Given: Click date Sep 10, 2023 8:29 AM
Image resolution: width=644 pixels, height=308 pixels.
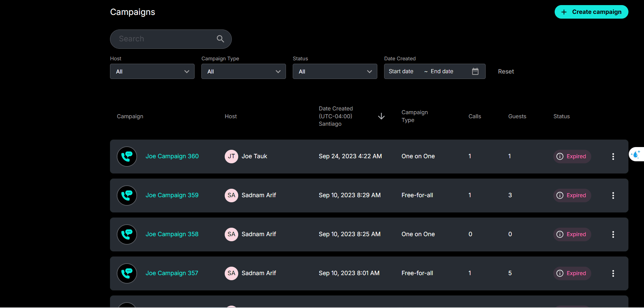Looking at the screenshot, I should 350,195.
